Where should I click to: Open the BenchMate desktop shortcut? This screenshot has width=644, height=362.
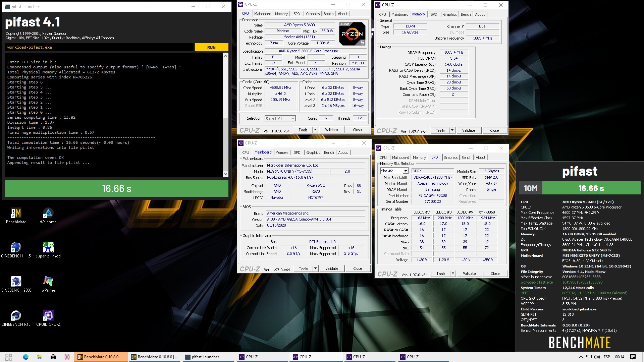click(16, 216)
